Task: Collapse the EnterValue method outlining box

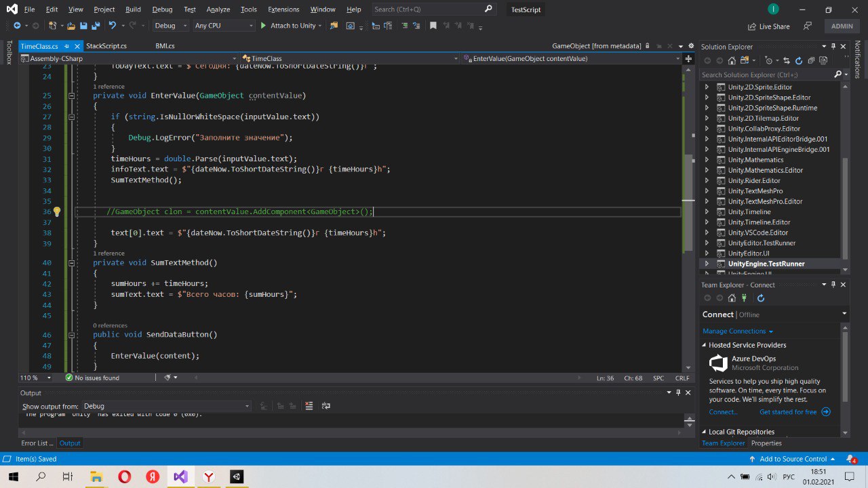Action: pos(71,96)
